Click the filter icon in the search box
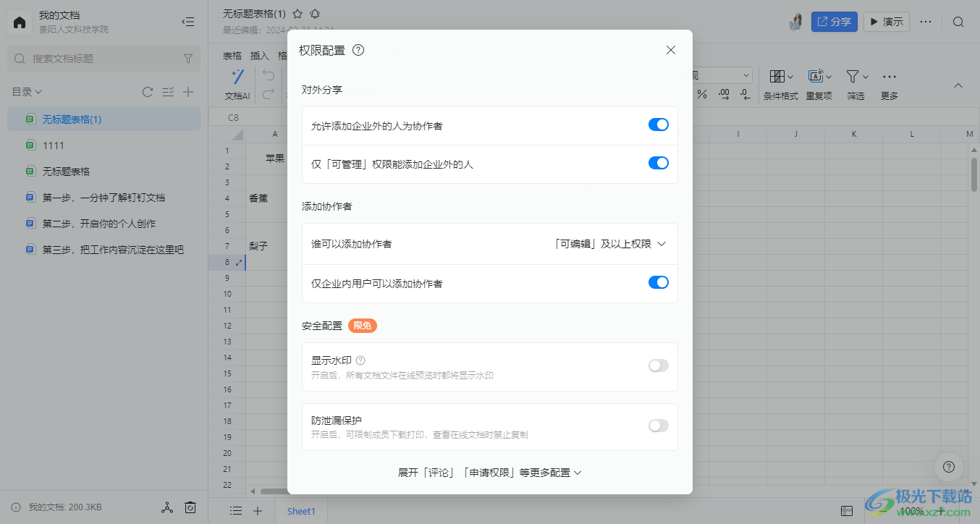Screen dimensions: 980x524 [x=188, y=59]
